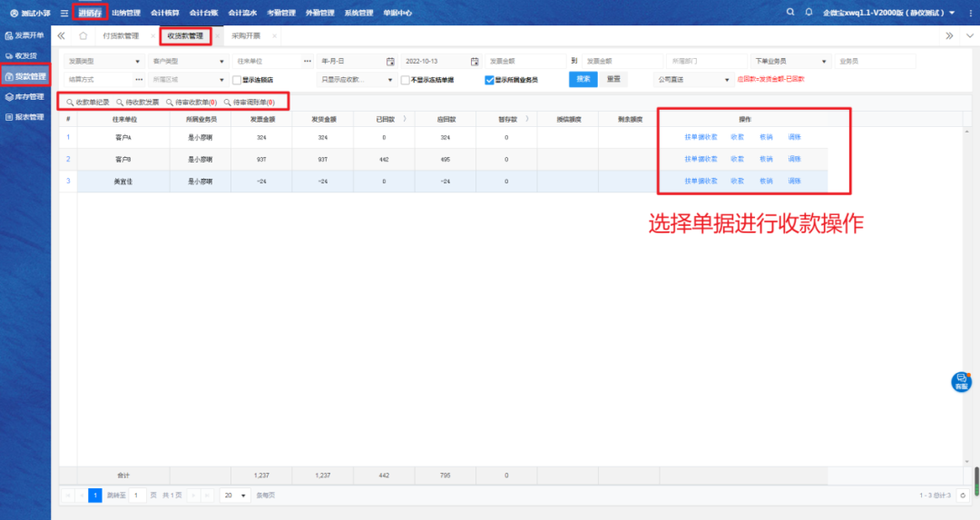Go to the home icon tab
This screenshot has height=520, width=980.
83,35
